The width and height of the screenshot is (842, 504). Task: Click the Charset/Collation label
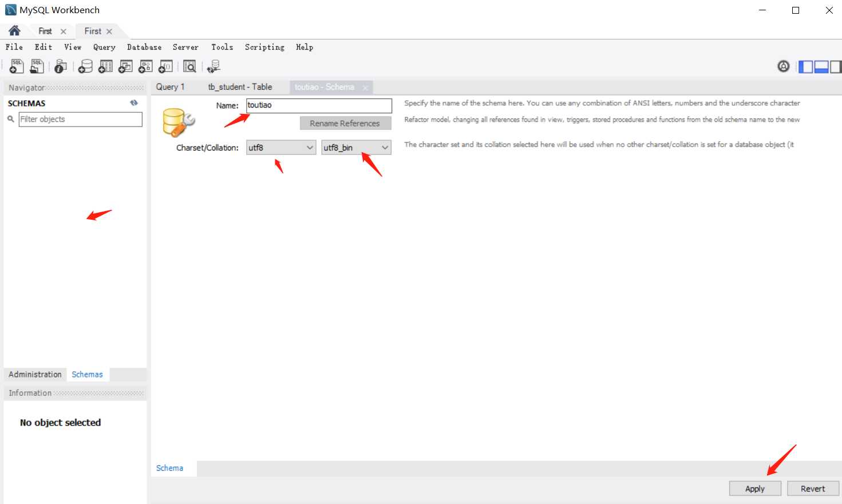[207, 148]
